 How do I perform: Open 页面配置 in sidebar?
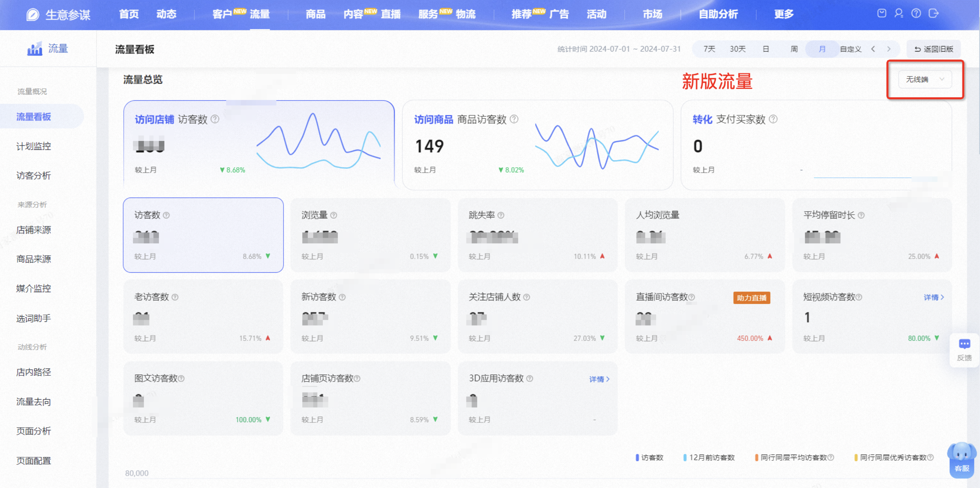33,461
